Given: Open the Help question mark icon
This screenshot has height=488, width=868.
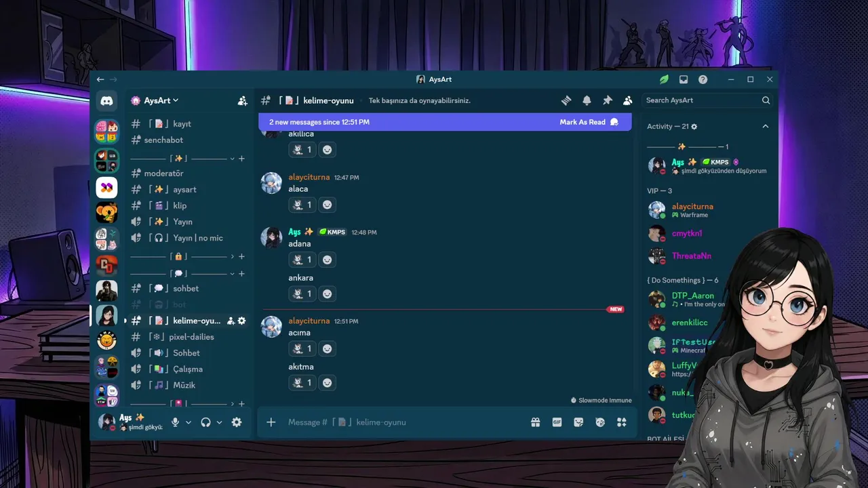Looking at the screenshot, I should [703, 79].
